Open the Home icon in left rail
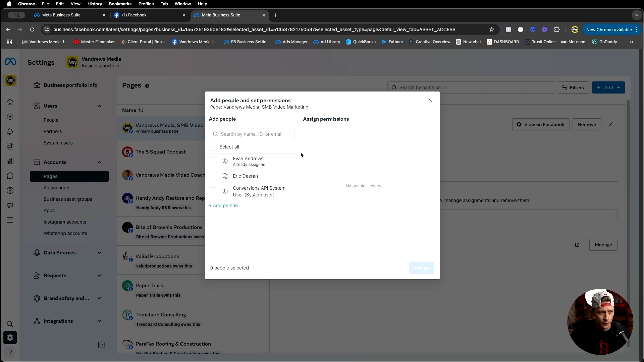The width and height of the screenshot is (644, 362). (x=10, y=102)
